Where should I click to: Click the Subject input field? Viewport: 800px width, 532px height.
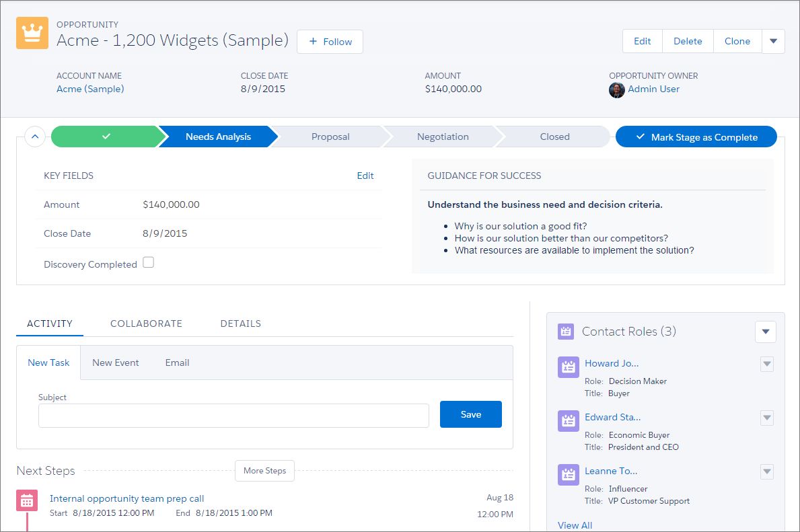click(233, 416)
